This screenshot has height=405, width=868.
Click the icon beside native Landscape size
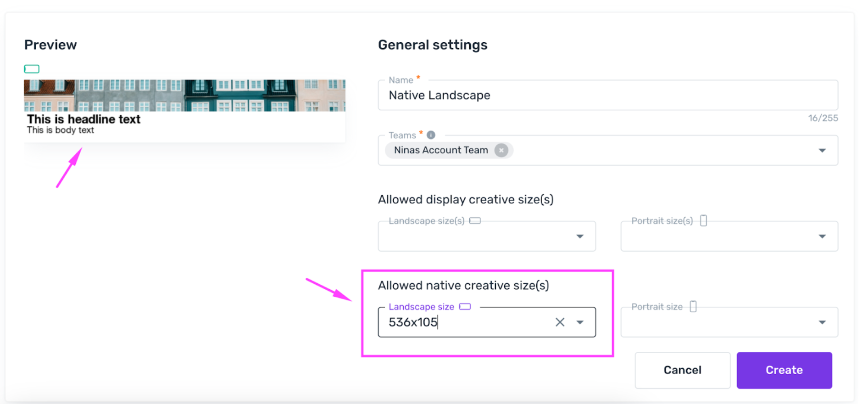[x=465, y=307]
